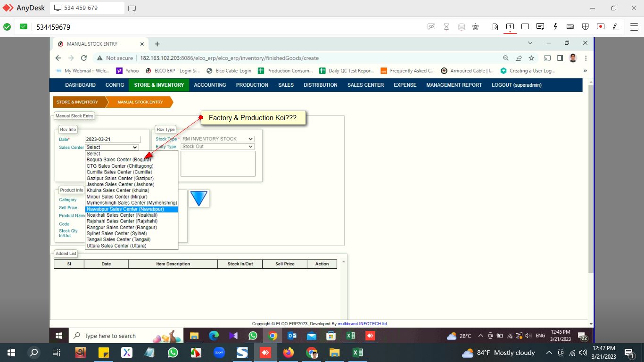Choose Uttara Sales Center option
Image resolution: width=644 pixels, height=362 pixels.
[x=132, y=246]
